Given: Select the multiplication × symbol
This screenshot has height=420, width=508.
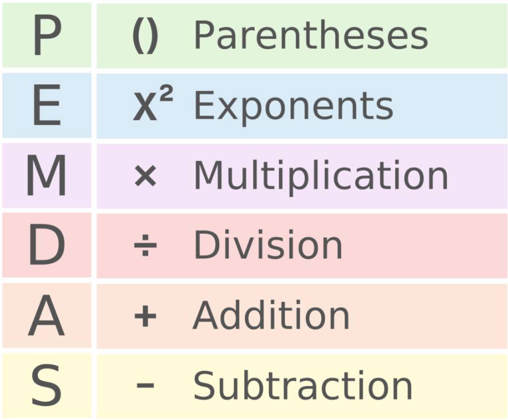Looking at the screenshot, I should 146,176.
